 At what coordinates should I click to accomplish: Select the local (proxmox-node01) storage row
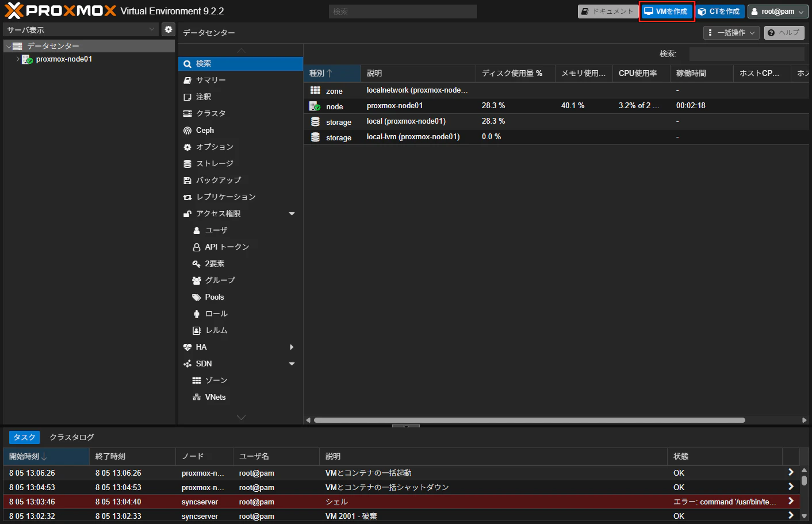[556, 121]
